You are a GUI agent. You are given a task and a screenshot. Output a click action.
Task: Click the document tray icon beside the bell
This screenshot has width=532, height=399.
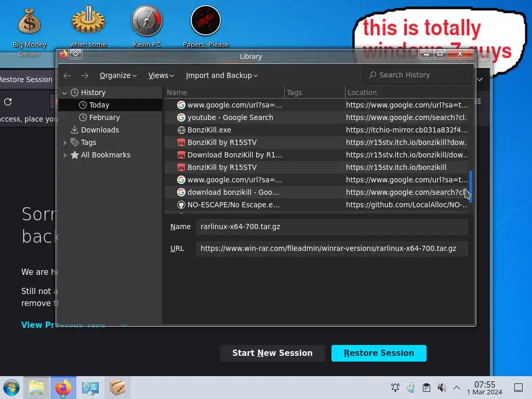[411, 388]
